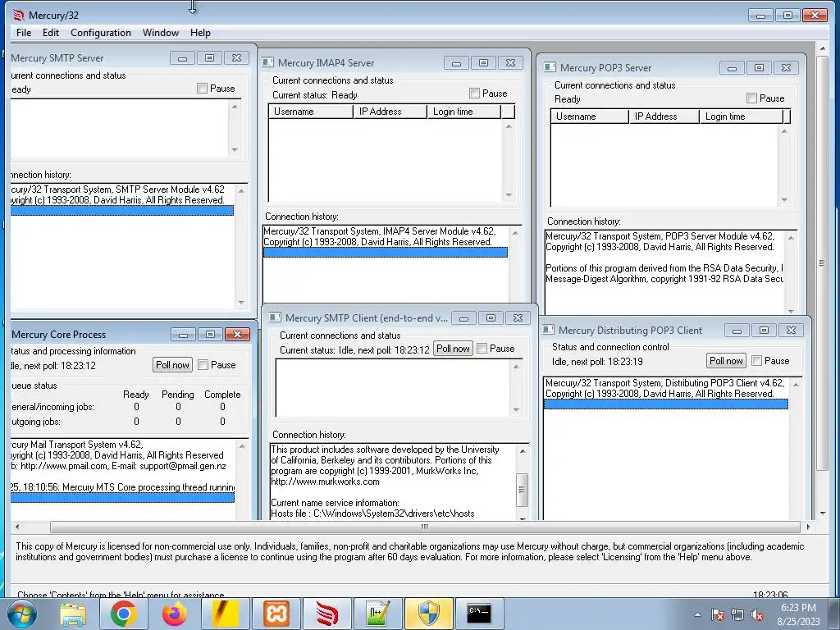Switch to Mercury/32 taskbar icon

[326, 614]
